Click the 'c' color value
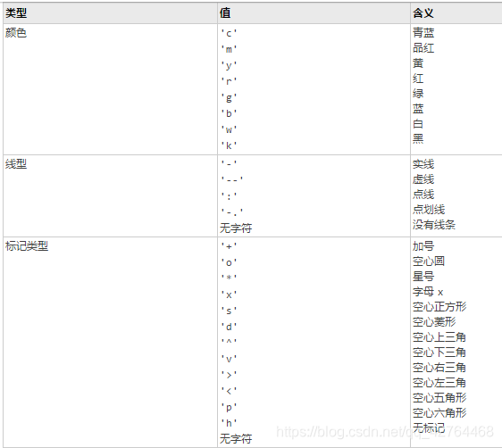This screenshot has width=502, height=448. click(229, 33)
